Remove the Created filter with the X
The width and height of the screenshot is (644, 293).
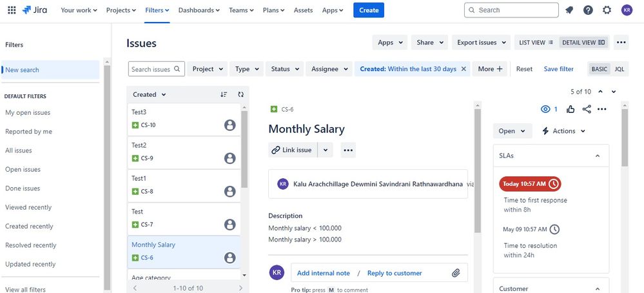point(463,69)
